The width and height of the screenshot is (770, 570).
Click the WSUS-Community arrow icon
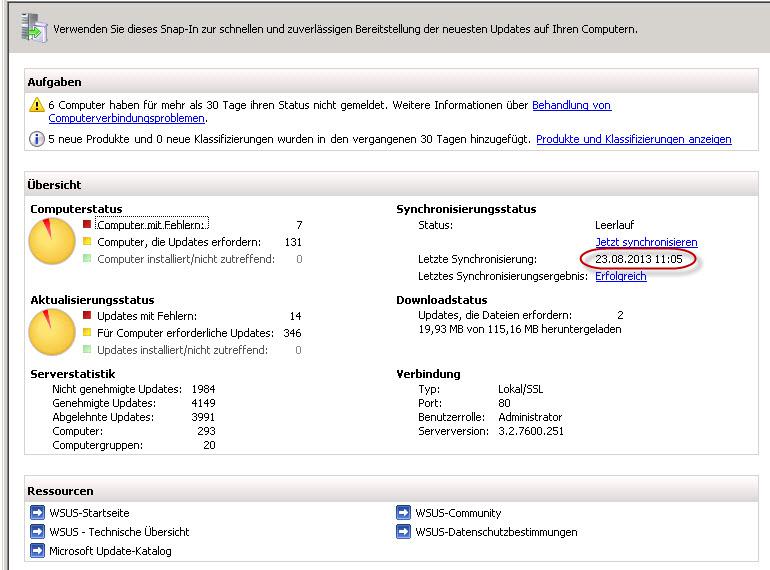pyautogui.click(x=403, y=513)
